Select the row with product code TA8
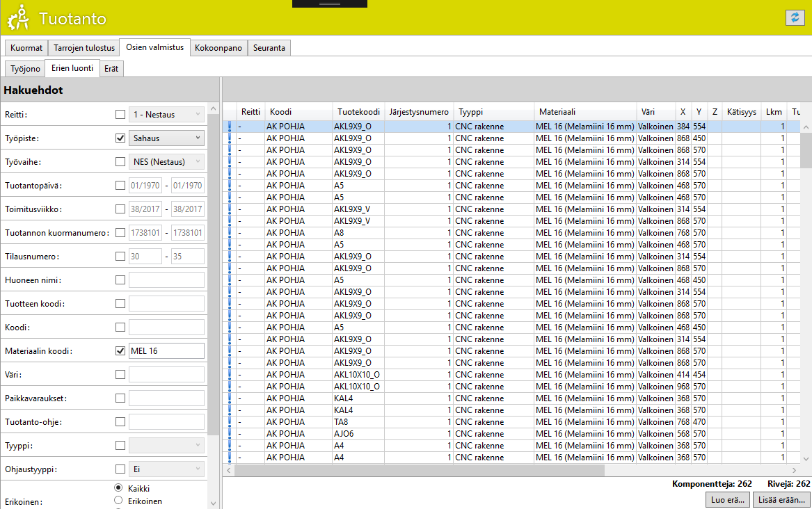Viewport: 812px width, 509px height. tap(511, 422)
